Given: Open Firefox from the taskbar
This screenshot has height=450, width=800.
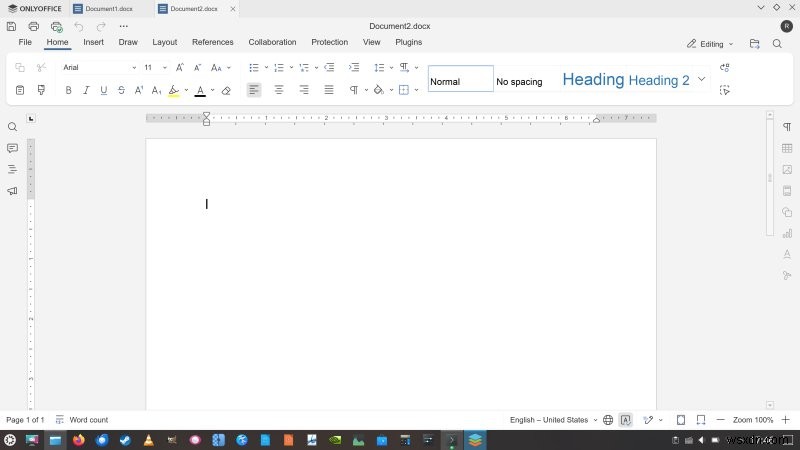Looking at the screenshot, I should point(78,440).
